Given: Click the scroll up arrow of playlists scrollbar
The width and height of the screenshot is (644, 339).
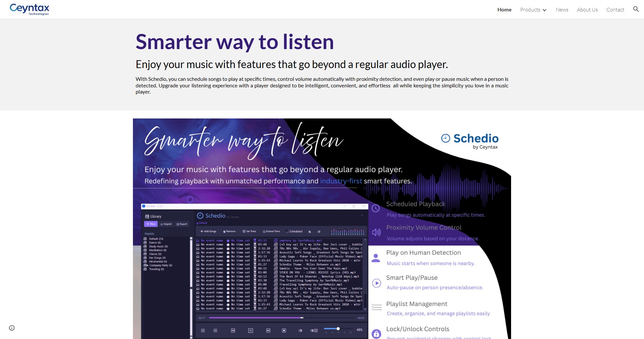Looking at the screenshot, I should tap(191, 239).
